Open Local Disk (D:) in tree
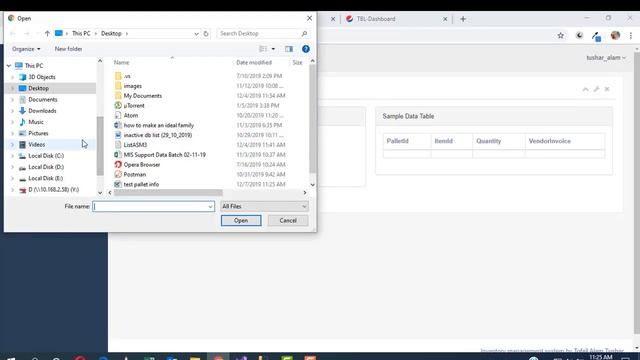The image size is (640, 360). pos(46,167)
